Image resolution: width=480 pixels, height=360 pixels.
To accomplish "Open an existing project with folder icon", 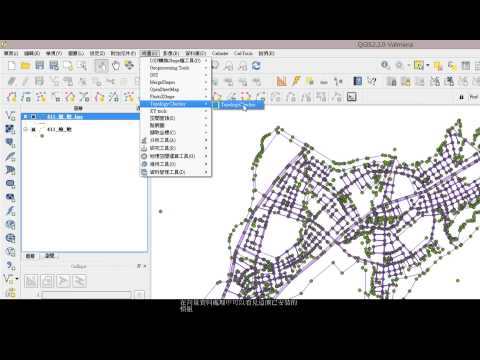I will click(x=26, y=66).
